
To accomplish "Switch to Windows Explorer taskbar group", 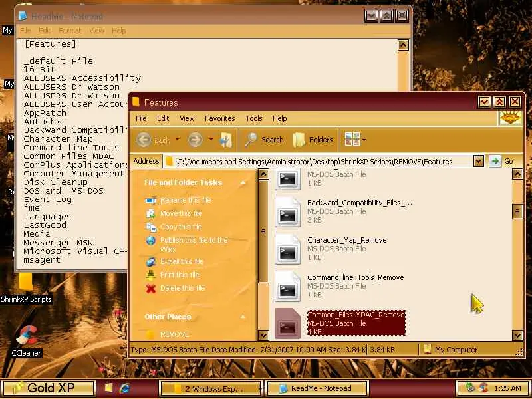I will coord(211,389).
